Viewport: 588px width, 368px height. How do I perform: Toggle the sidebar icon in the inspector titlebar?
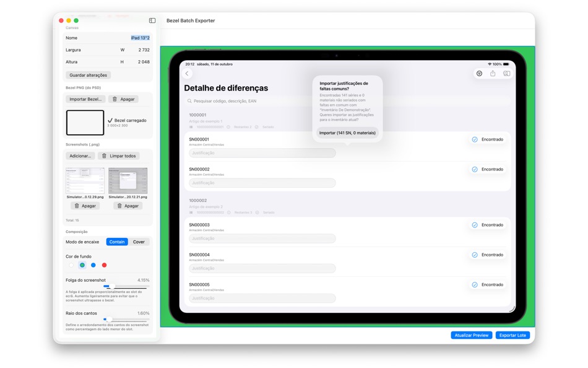[x=151, y=20]
